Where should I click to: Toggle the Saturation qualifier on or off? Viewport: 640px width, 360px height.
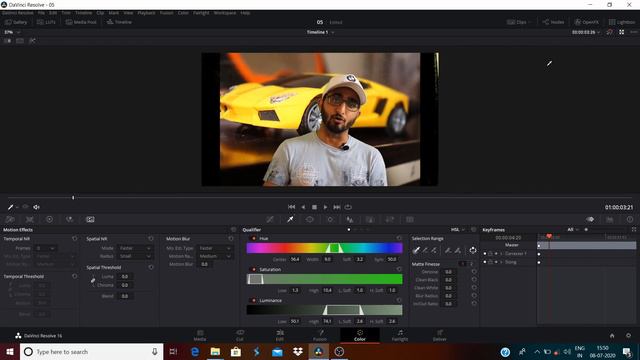tap(254, 269)
